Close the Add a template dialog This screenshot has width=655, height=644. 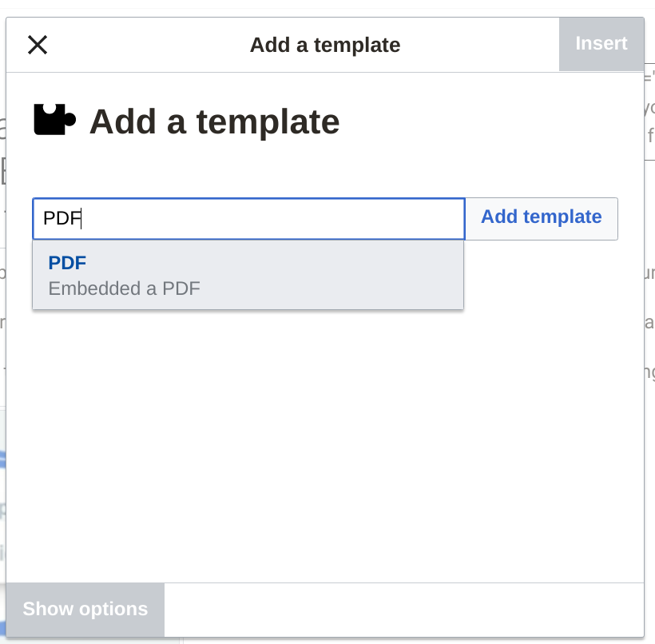coord(38,45)
